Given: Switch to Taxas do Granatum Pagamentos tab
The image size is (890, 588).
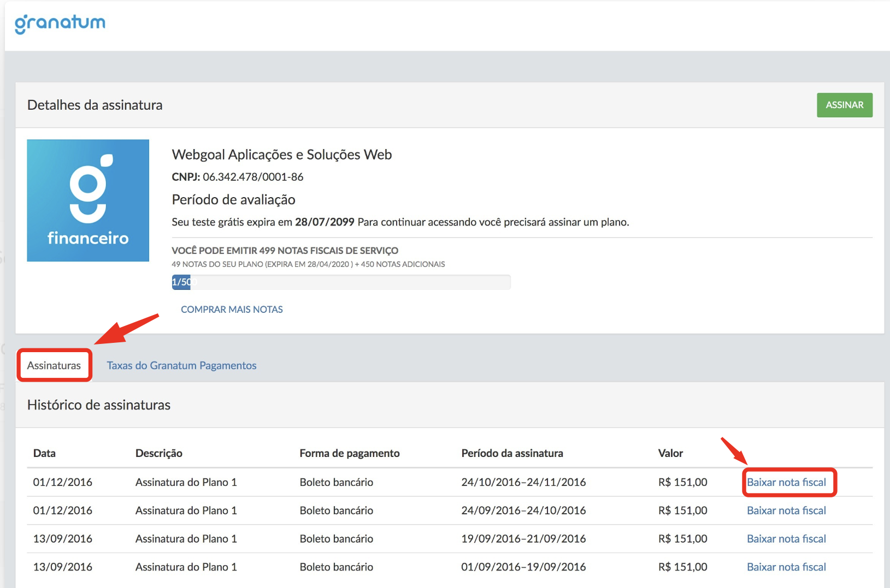Looking at the screenshot, I should point(181,365).
